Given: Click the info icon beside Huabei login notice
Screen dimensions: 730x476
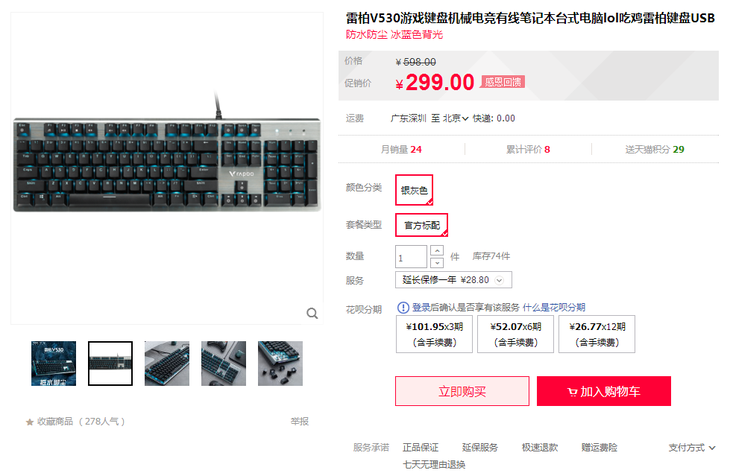Looking at the screenshot, I should (403, 307).
